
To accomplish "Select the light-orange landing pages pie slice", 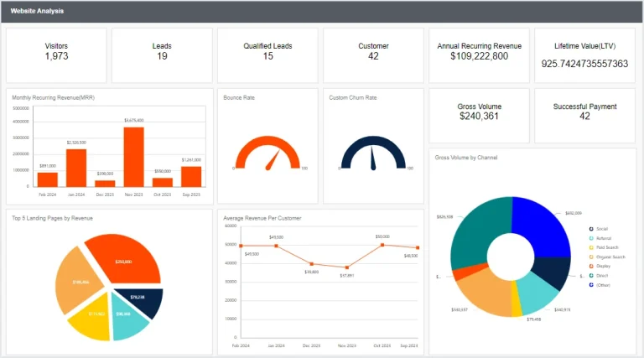I will coord(78,281).
